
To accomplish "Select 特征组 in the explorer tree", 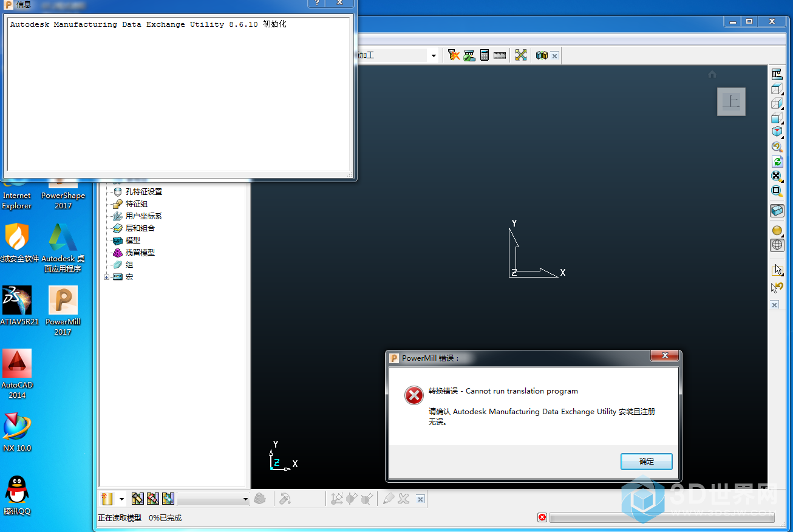I will pos(137,203).
